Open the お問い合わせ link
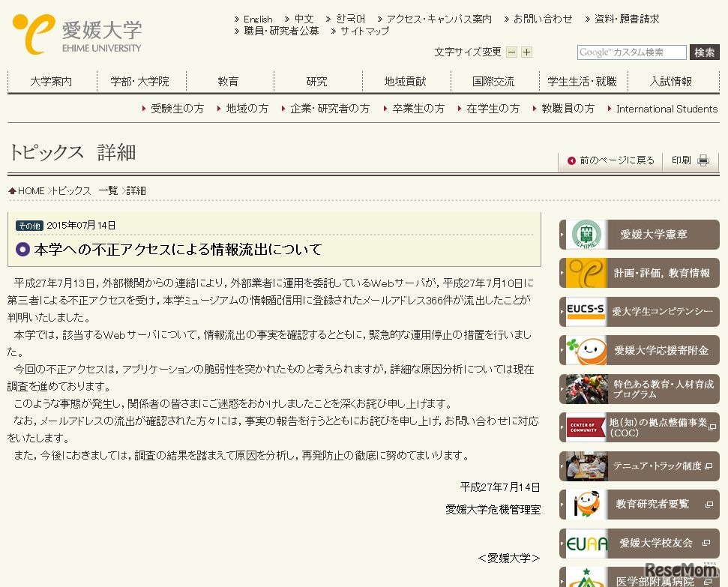 tap(543, 19)
